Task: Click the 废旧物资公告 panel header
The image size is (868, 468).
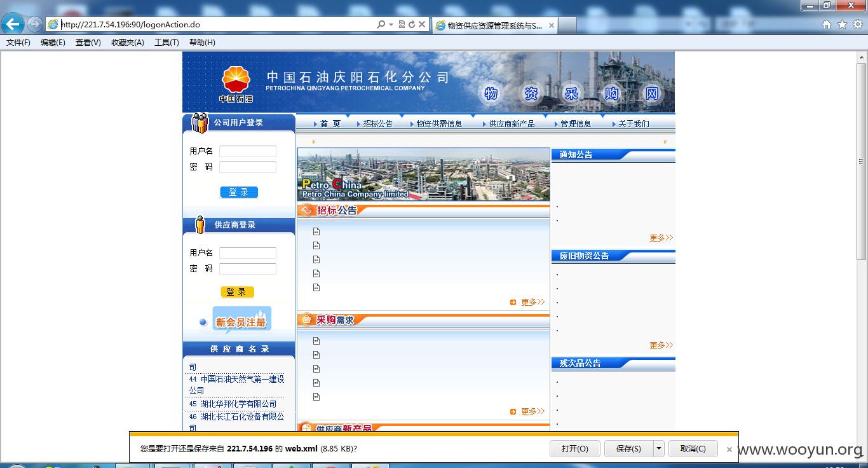Action: [x=613, y=256]
